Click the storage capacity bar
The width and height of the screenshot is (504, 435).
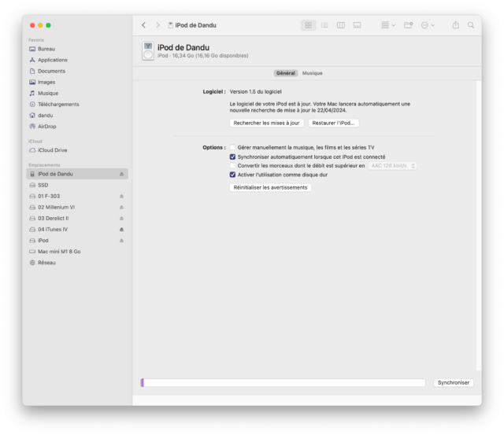283,382
